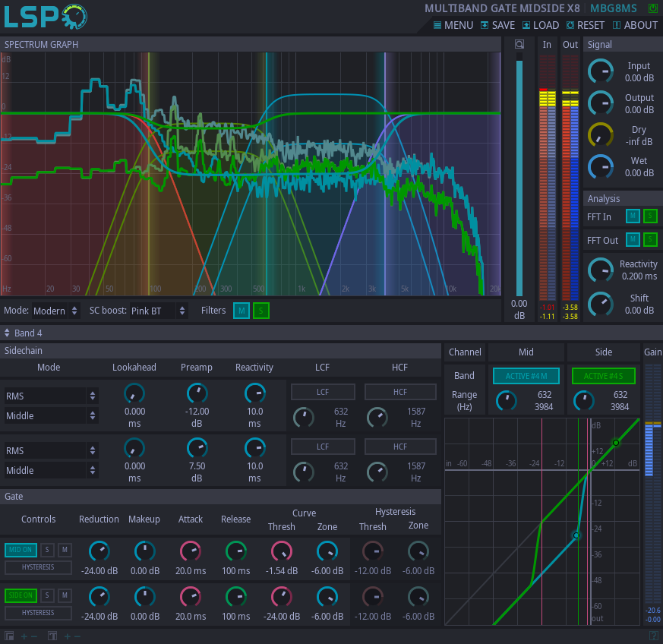The image size is (663, 644).
Task: Solo the mid gate with S
Action: 47,550
